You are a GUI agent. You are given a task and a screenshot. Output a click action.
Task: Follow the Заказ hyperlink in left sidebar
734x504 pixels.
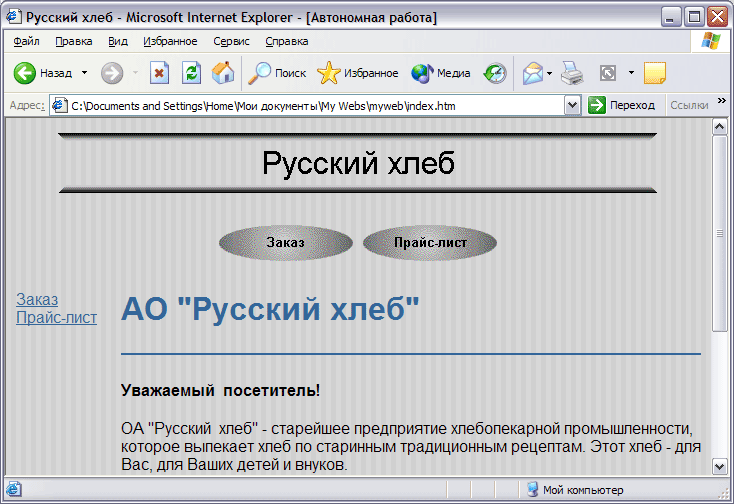(x=37, y=299)
